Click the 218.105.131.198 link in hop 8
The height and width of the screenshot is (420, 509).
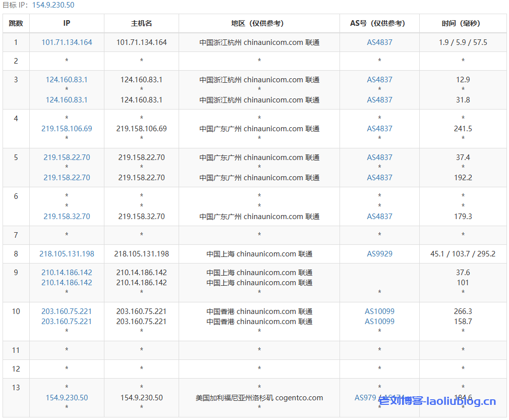[66, 253]
